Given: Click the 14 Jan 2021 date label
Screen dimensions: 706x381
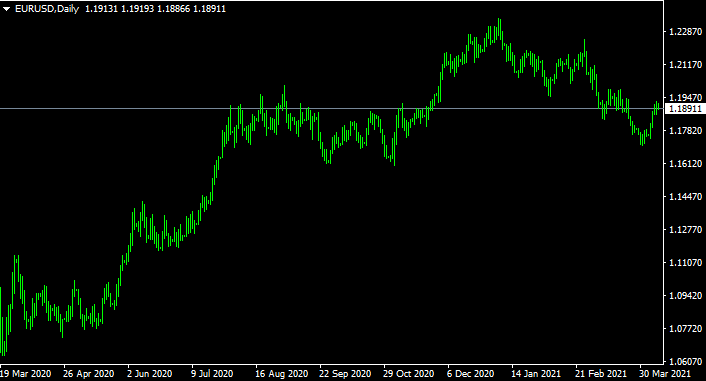Looking at the screenshot, I should click(x=536, y=374).
